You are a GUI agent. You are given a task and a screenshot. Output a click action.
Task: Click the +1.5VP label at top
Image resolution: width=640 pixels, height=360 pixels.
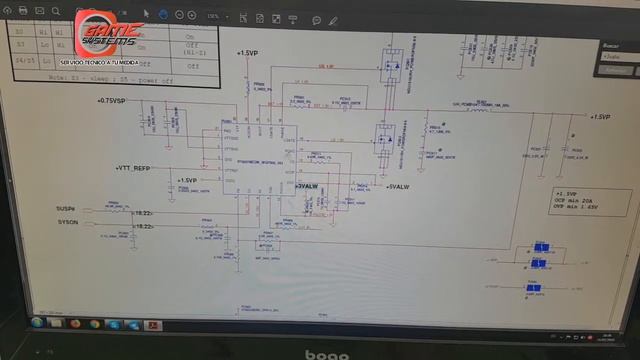coord(247,53)
